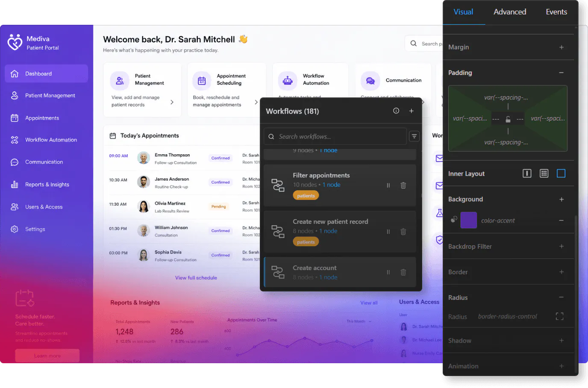
Task: Click the Patient Management card icon
Action: 120,80
